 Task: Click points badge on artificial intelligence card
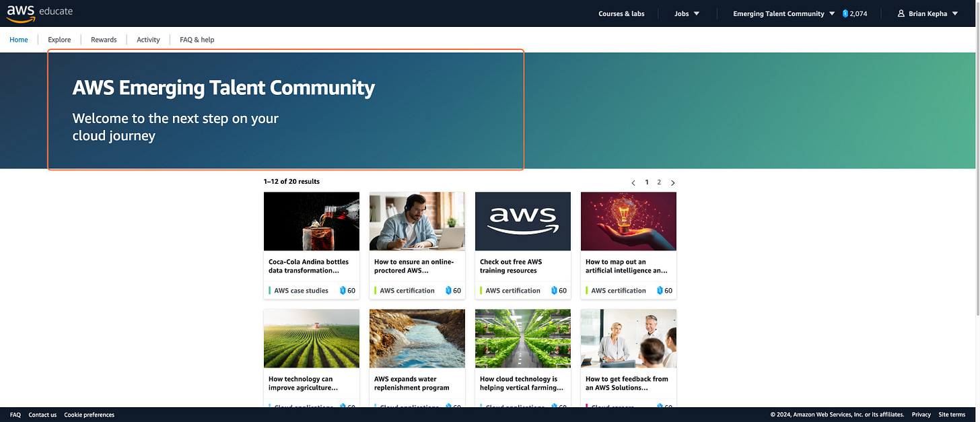(665, 291)
